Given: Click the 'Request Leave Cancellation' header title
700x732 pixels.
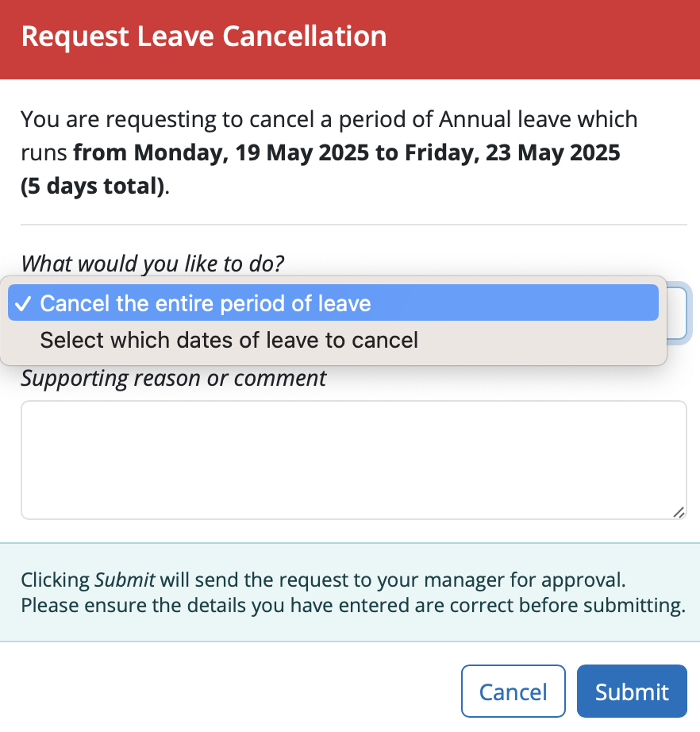Looking at the screenshot, I should [x=204, y=37].
